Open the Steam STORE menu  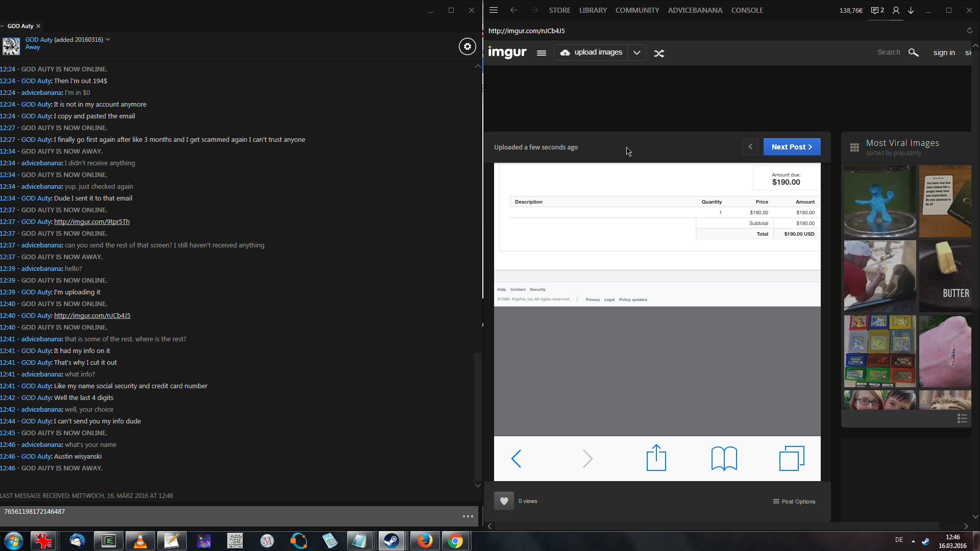coord(559,10)
